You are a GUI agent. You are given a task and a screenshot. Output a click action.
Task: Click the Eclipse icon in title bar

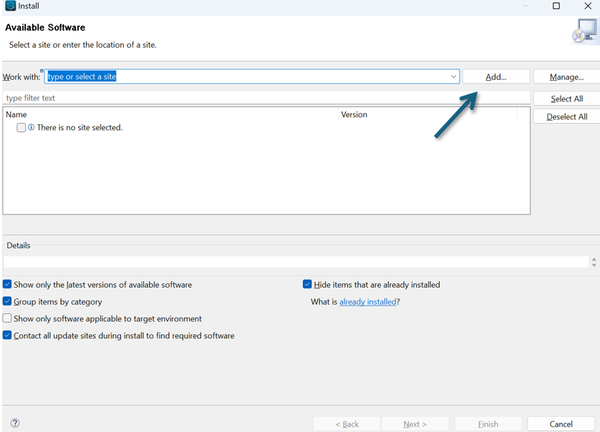(x=9, y=6)
